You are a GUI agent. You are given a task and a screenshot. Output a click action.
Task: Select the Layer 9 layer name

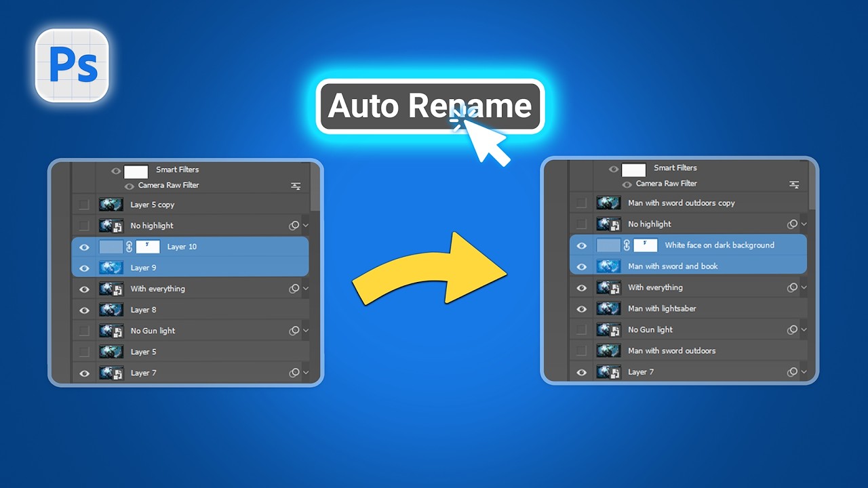pyautogui.click(x=143, y=268)
